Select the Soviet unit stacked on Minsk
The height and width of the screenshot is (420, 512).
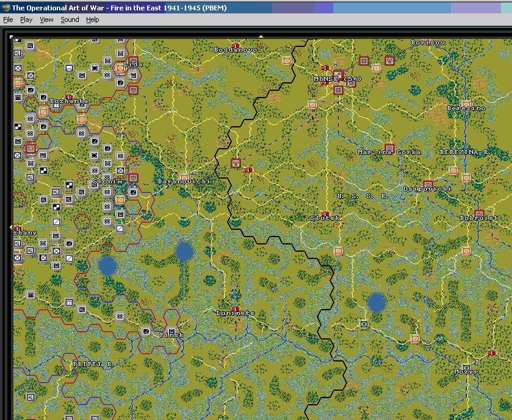tap(338, 76)
